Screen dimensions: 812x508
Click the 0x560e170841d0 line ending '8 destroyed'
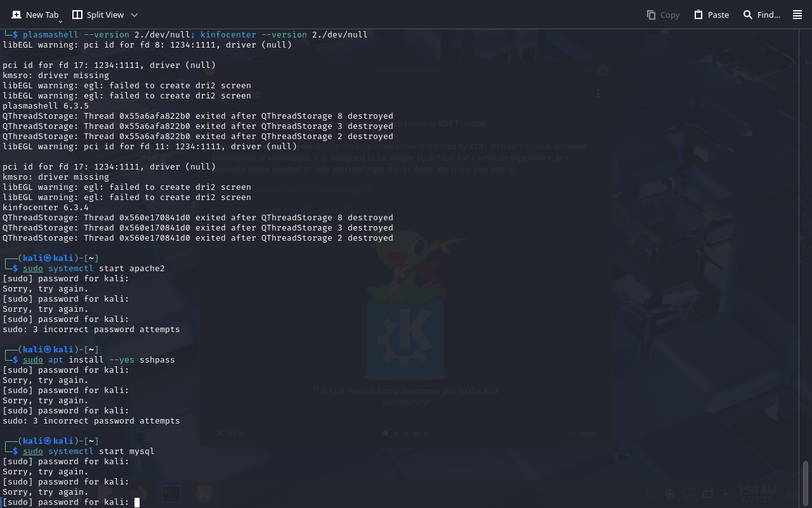click(x=198, y=218)
